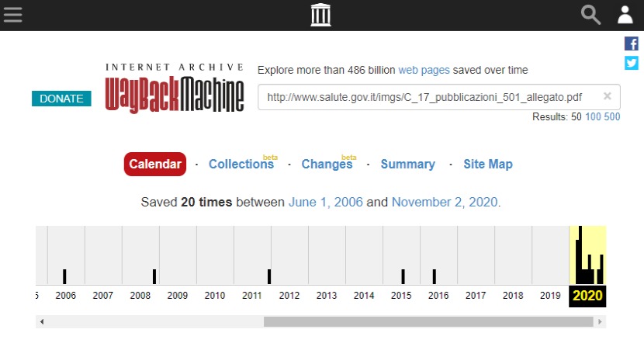Follow the 'web pages' link
Image resolution: width=644 pixels, height=364 pixels.
tap(424, 71)
